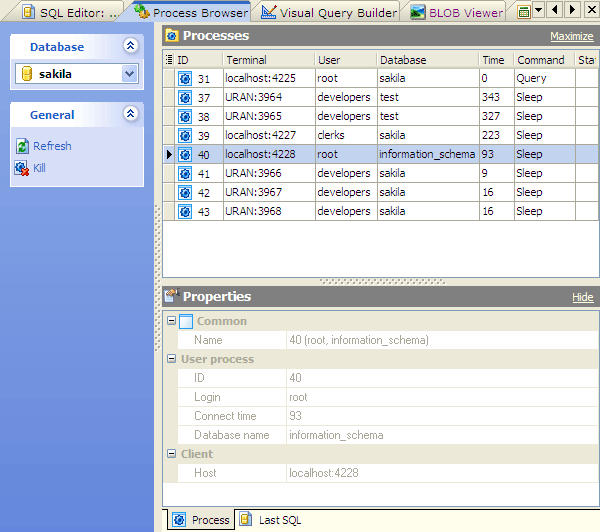This screenshot has height=532, width=600.
Task: Collapse the Common properties group
Action: (x=171, y=321)
